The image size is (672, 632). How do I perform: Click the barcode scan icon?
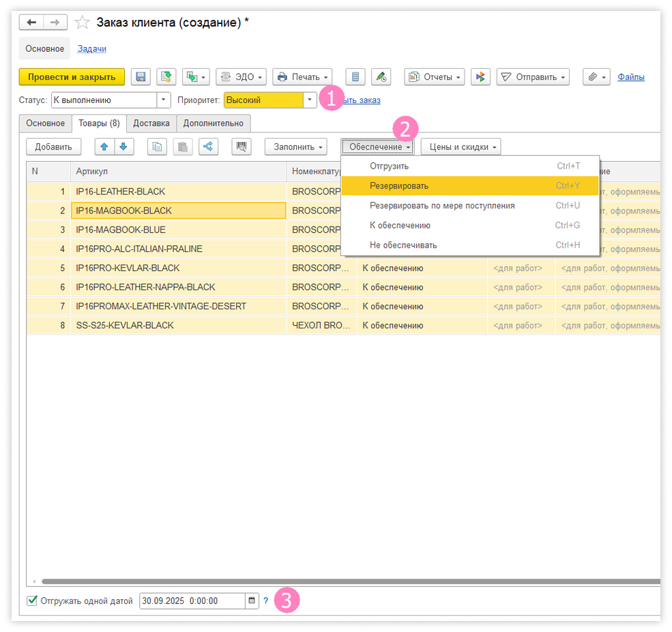[x=242, y=146]
